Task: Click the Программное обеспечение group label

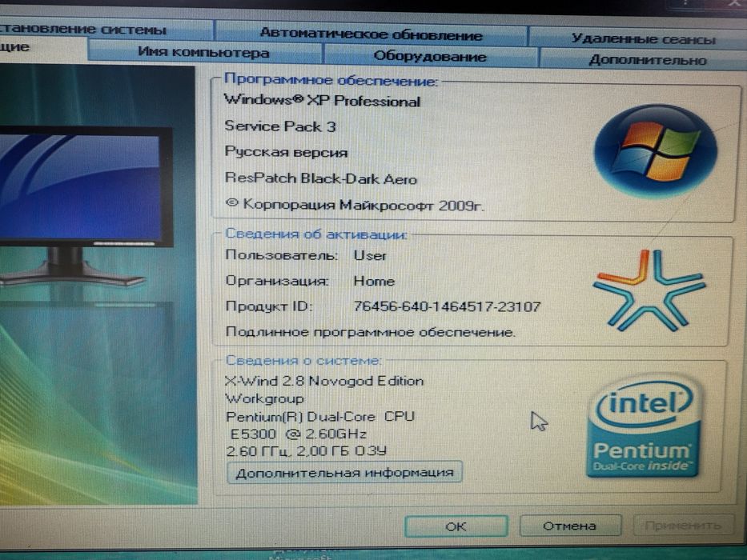Action: [x=331, y=79]
